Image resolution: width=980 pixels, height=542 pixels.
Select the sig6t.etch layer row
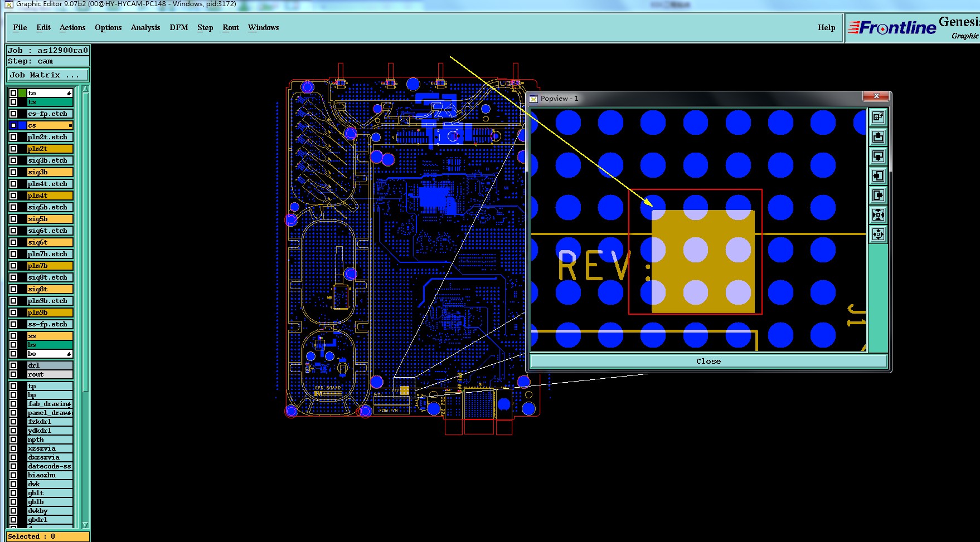(x=50, y=231)
